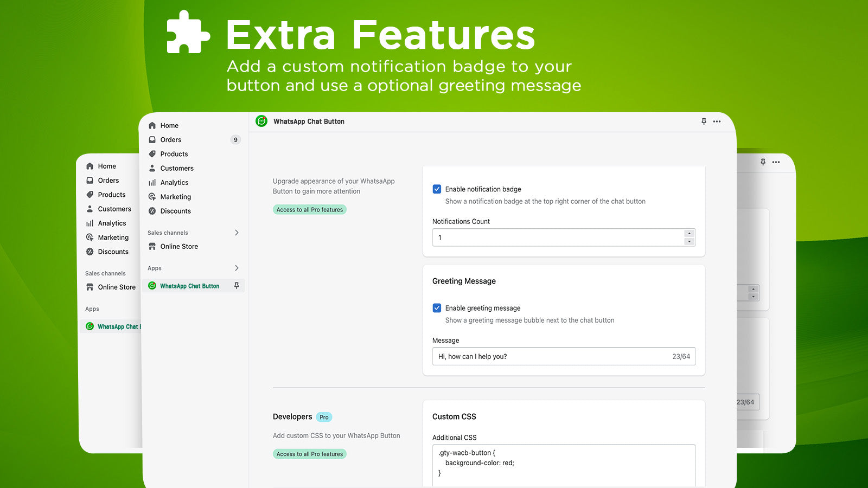Viewport: 868px width, 488px height.
Task: Increment the Notifications Count stepper
Action: pos(689,234)
